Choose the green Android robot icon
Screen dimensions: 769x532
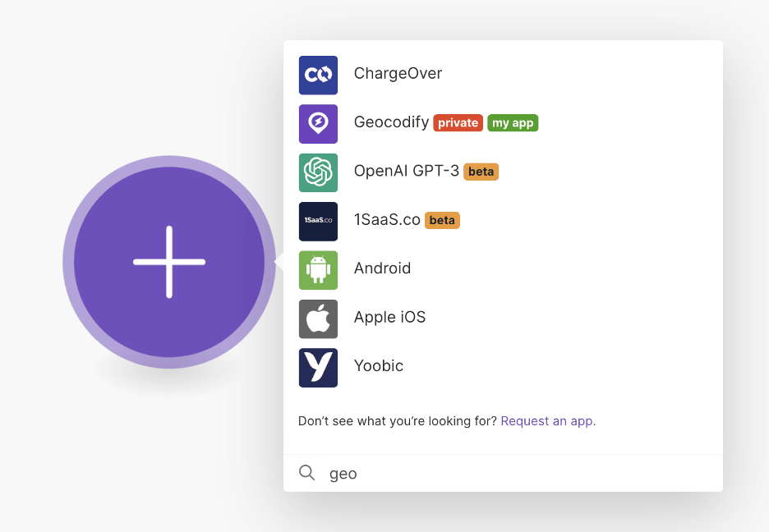(318, 270)
